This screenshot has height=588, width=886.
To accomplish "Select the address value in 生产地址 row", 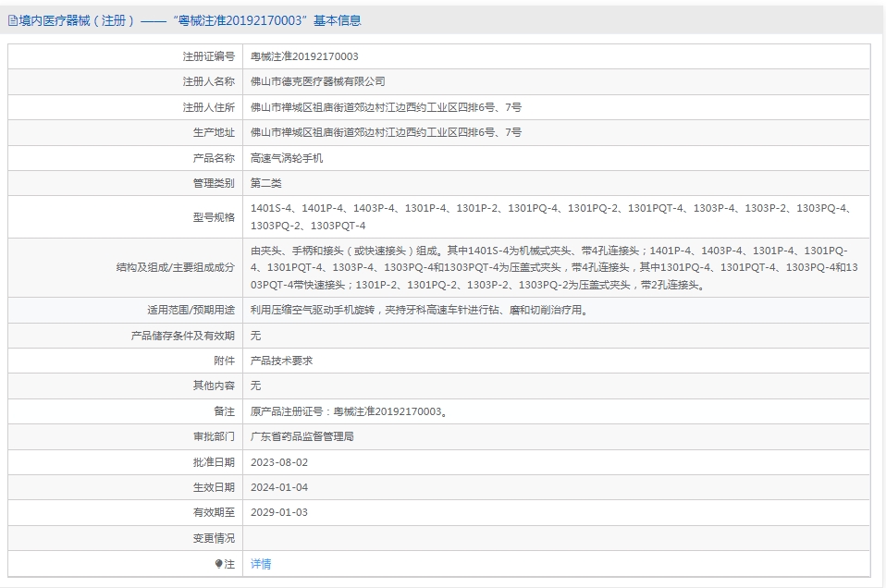I will [x=386, y=132].
